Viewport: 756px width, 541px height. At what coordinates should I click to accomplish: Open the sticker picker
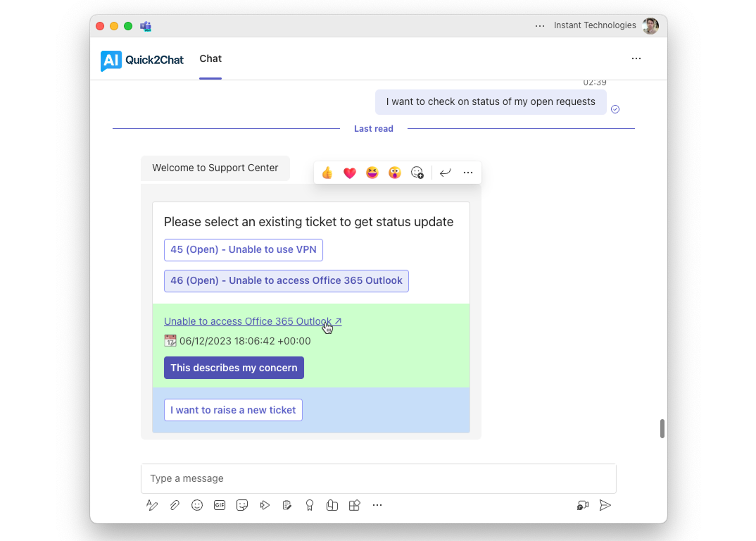point(242,505)
